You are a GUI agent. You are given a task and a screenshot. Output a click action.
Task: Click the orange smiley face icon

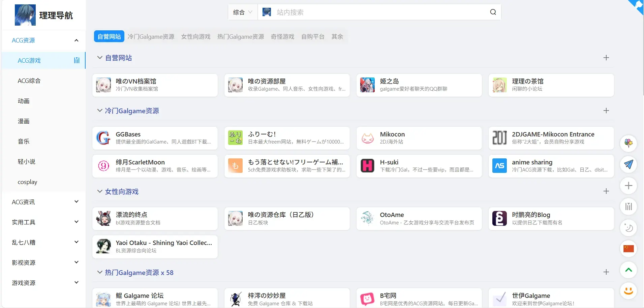point(628,291)
